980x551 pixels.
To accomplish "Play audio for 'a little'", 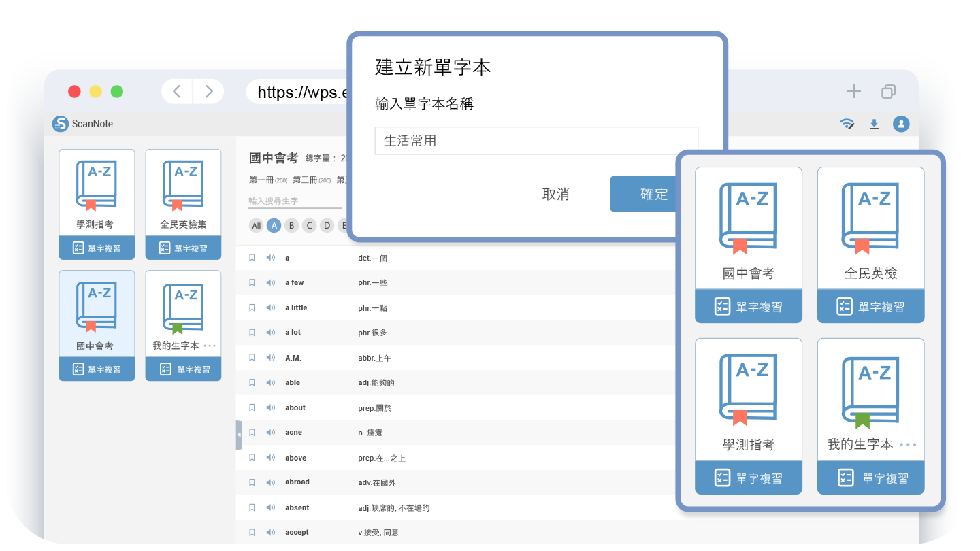I will [271, 307].
